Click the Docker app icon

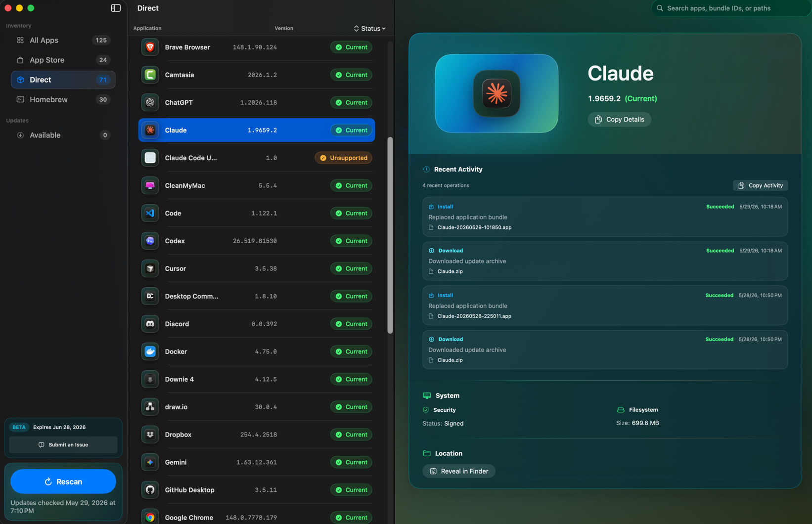pos(150,351)
